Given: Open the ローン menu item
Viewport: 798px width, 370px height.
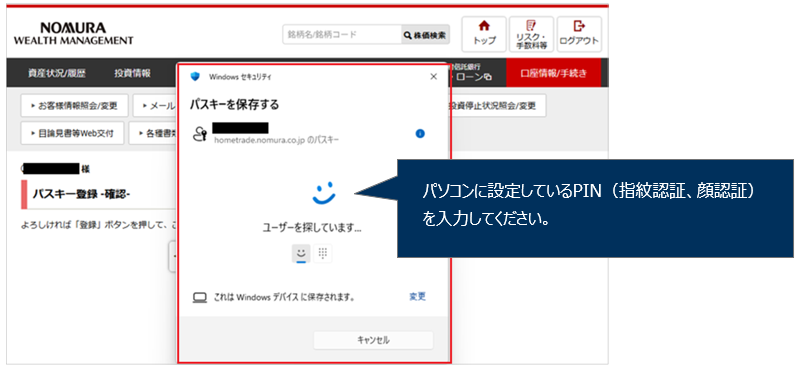Looking at the screenshot, I should click(x=474, y=77).
